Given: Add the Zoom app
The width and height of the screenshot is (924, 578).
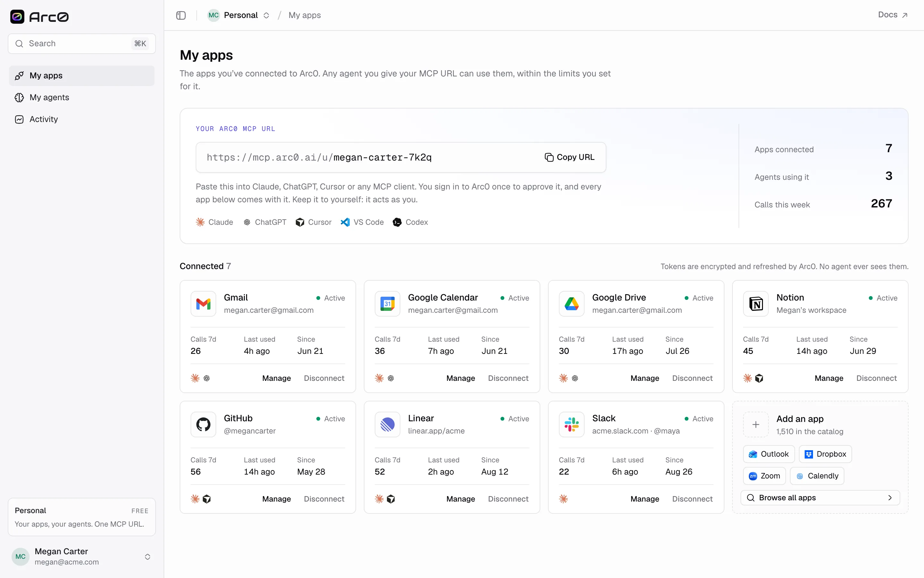Looking at the screenshot, I should pos(765,476).
